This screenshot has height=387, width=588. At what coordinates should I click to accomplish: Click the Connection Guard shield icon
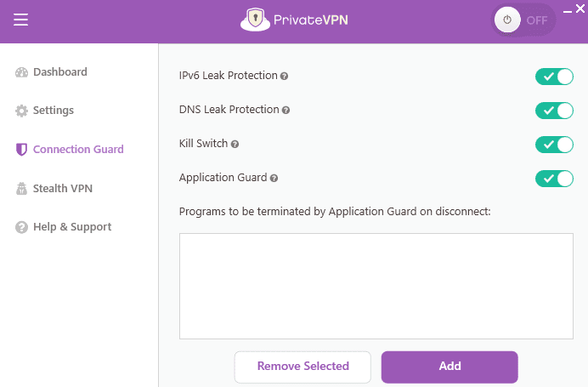(x=22, y=150)
